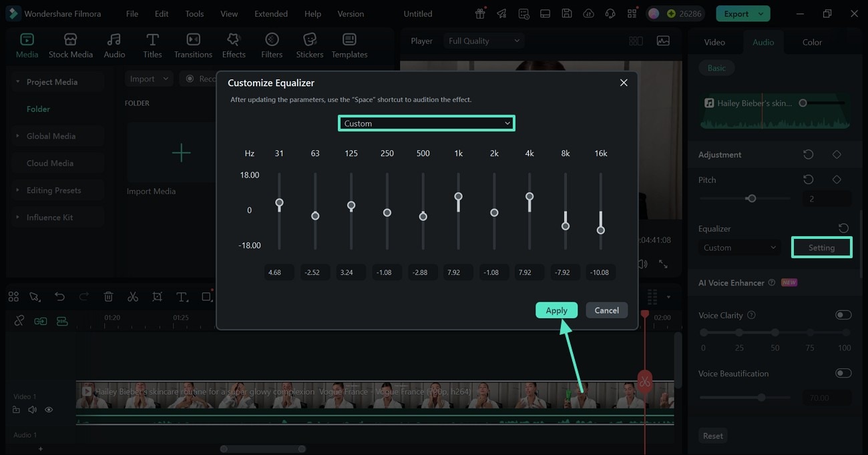Click the crop icon in timeline toolbar
The height and width of the screenshot is (455, 868).
[x=157, y=297]
